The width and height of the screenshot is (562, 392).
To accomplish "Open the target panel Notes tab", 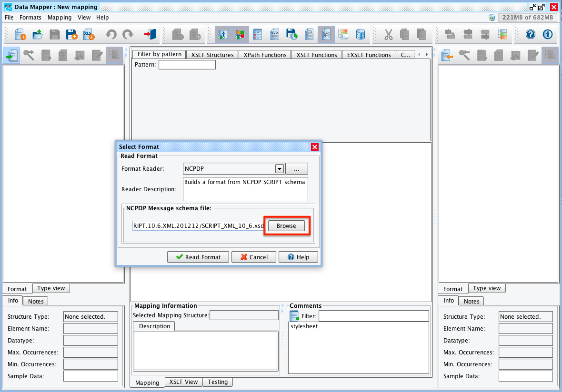I will click(x=472, y=301).
